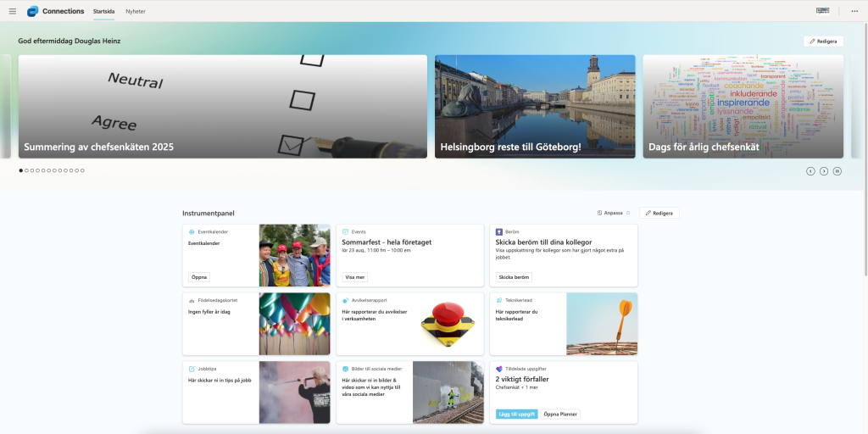Click the Jobbtips card edit icon
The height and width of the screenshot is (434, 868).
coord(192,369)
